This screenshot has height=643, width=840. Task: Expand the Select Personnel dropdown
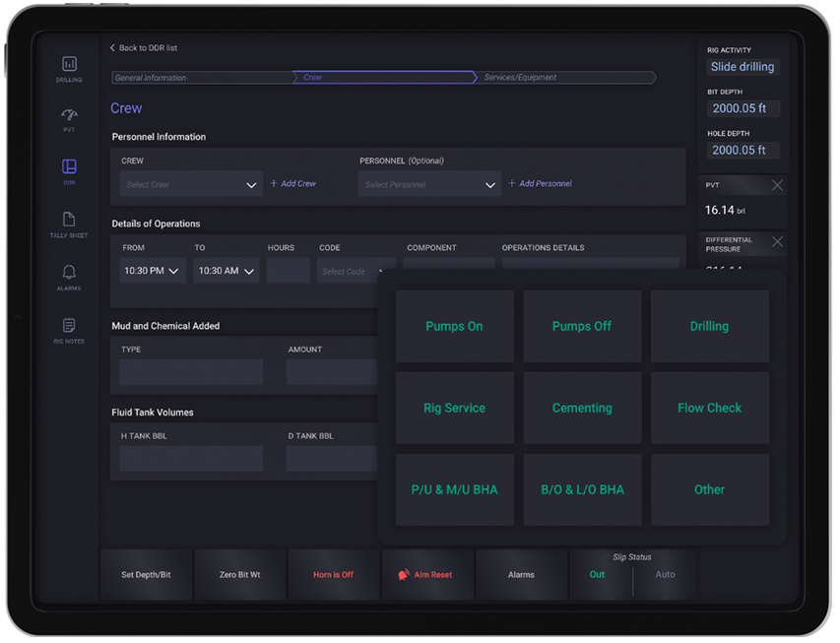coord(429,184)
